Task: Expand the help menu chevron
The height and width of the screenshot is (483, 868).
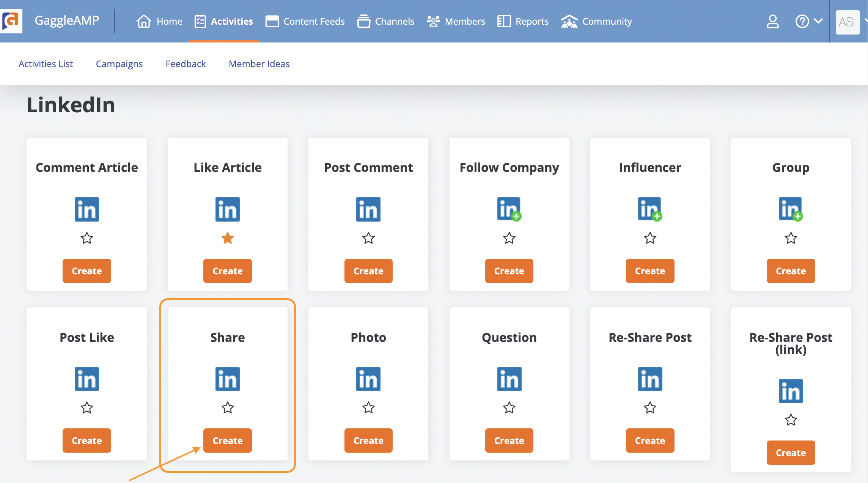Action: [x=818, y=21]
